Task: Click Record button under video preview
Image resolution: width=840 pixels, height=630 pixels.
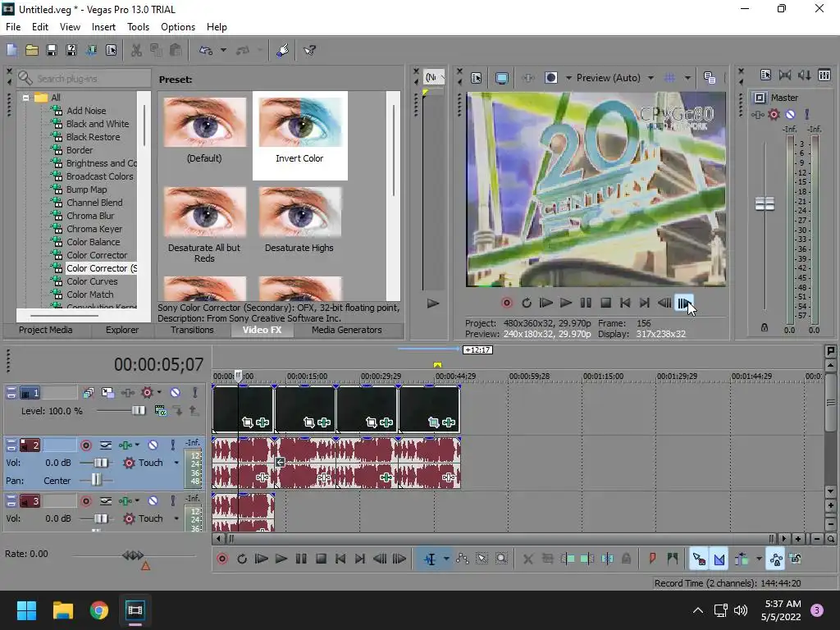Action: click(x=506, y=303)
